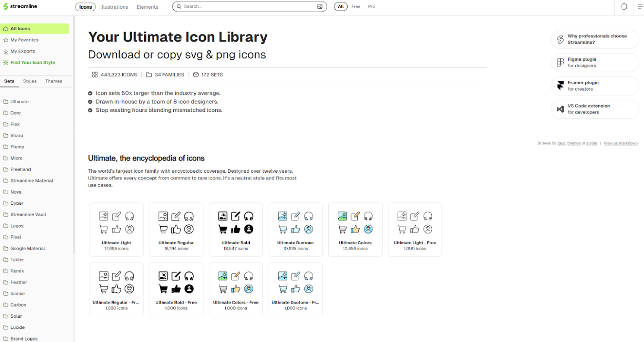Open the tags browse link
The image size is (644, 342).
coord(561,144)
